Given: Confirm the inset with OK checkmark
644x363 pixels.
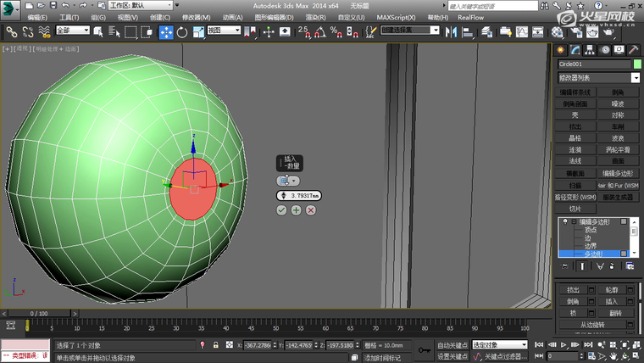Looking at the screenshot, I should click(x=281, y=209).
